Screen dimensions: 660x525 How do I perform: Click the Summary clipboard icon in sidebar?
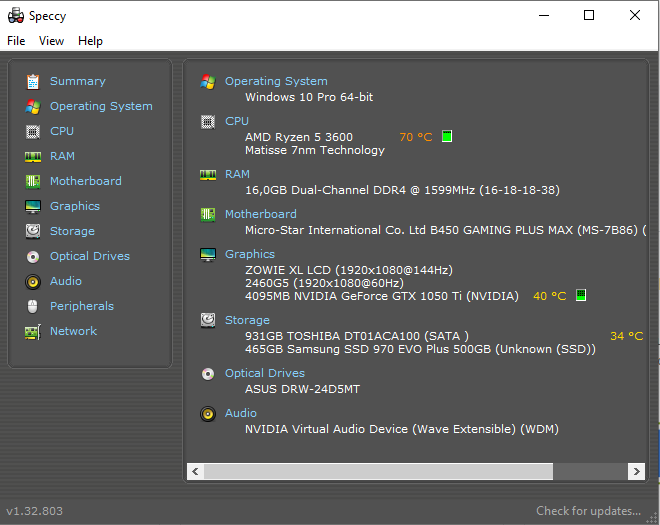[33, 82]
